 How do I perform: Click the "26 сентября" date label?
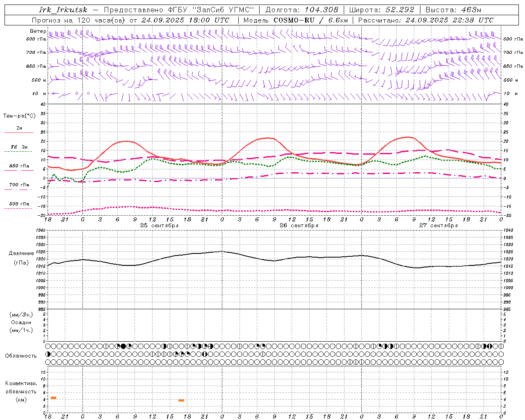299,226
